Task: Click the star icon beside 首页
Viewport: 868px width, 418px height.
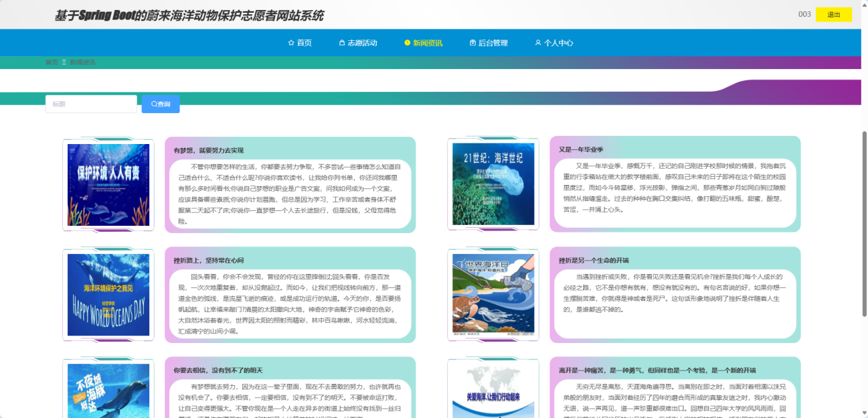Action: pyautogui.click(x=291, y=43)
